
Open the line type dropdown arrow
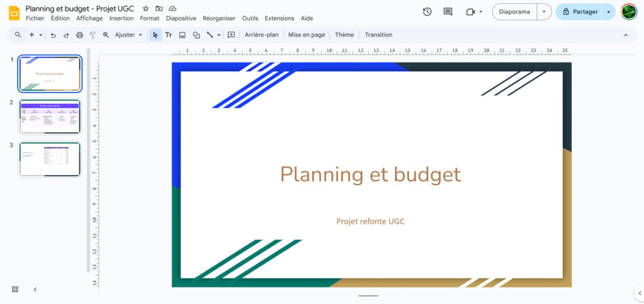tap(219, 35)
